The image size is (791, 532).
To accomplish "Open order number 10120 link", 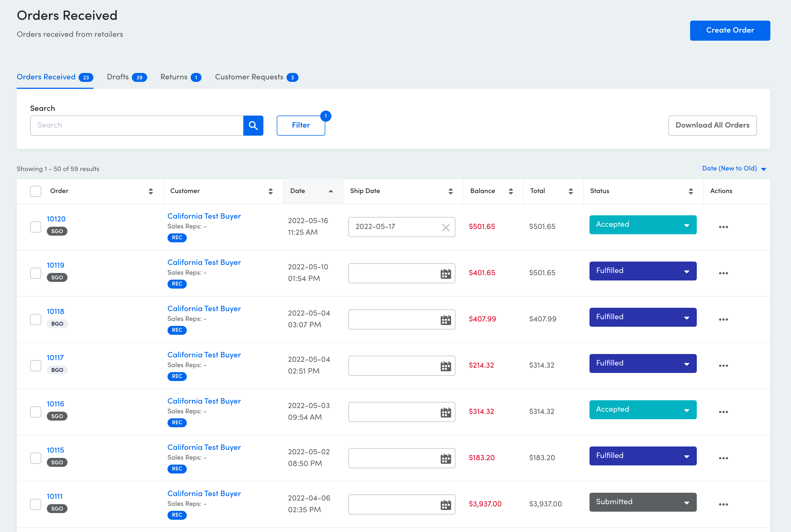I will coord(56,219).
